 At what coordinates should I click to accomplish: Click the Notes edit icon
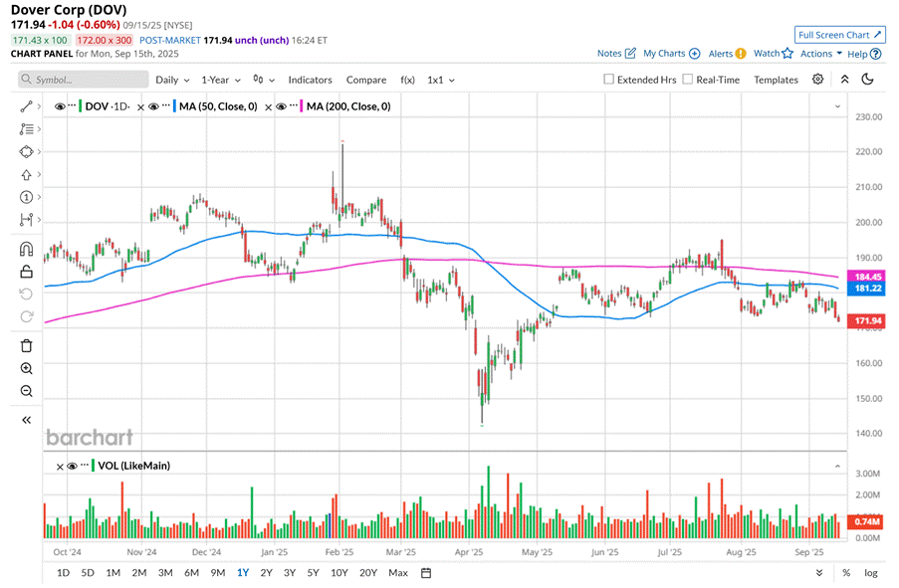(x=630, y=54)
